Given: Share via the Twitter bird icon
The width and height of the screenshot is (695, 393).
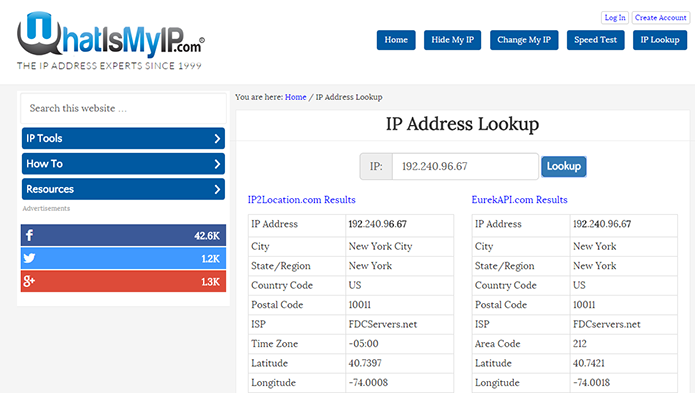Looking at the screenshot, I should (29, 258).
